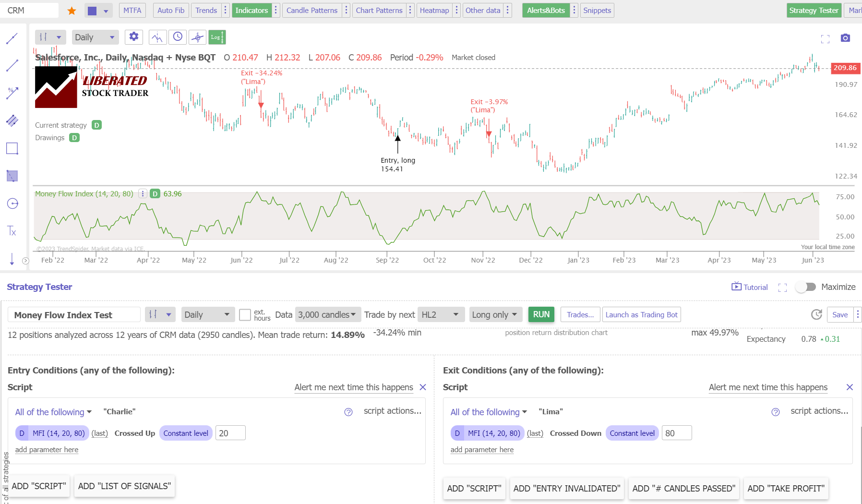862x504 pixels.
Task: Open the chart settings gear
Action: click(x=133, y=37)
